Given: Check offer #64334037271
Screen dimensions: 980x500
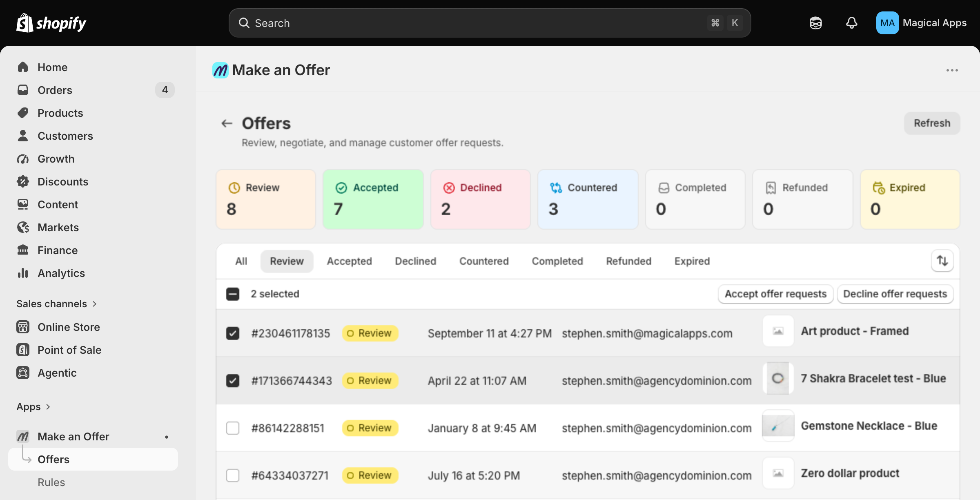Looking at the screenshot, I should [x=233, y=475].
